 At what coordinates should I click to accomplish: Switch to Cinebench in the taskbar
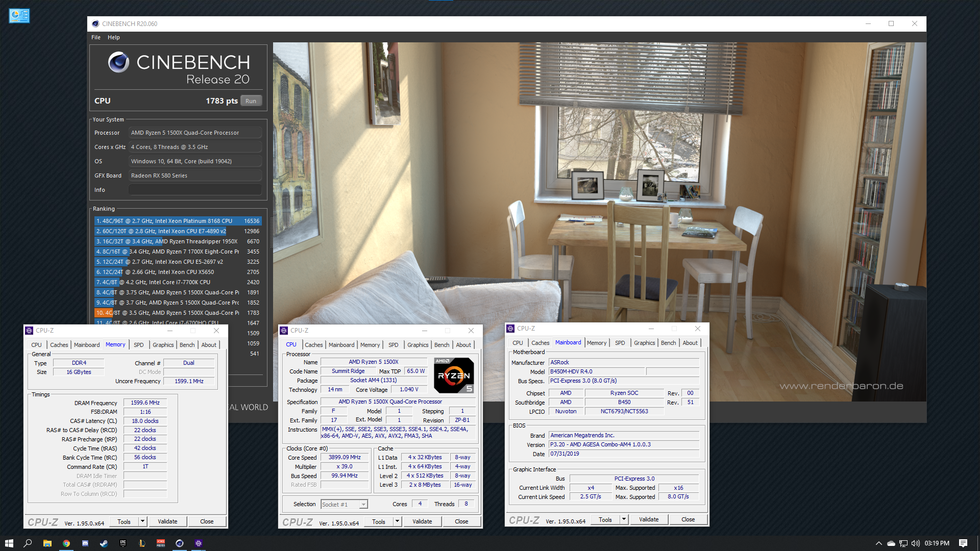coord(180,543)
